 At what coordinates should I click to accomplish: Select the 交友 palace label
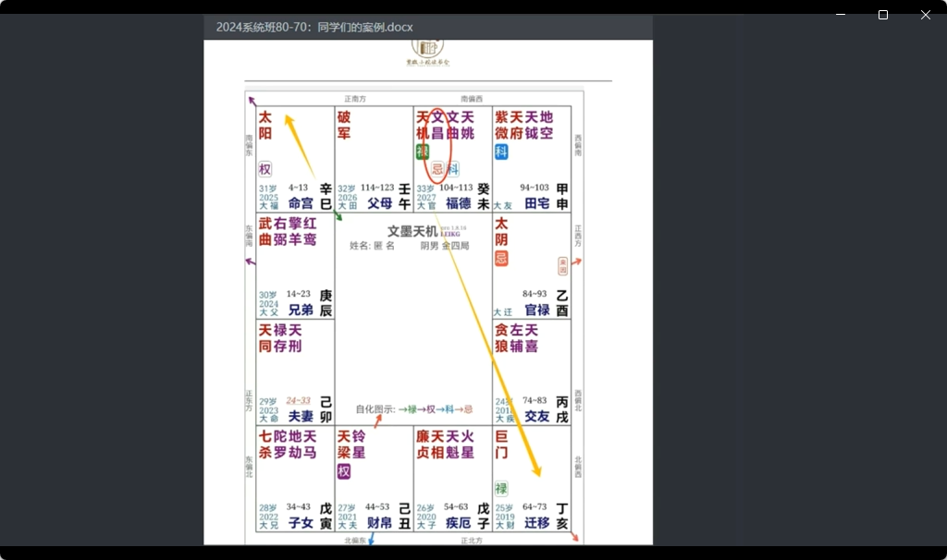[537, 417]
